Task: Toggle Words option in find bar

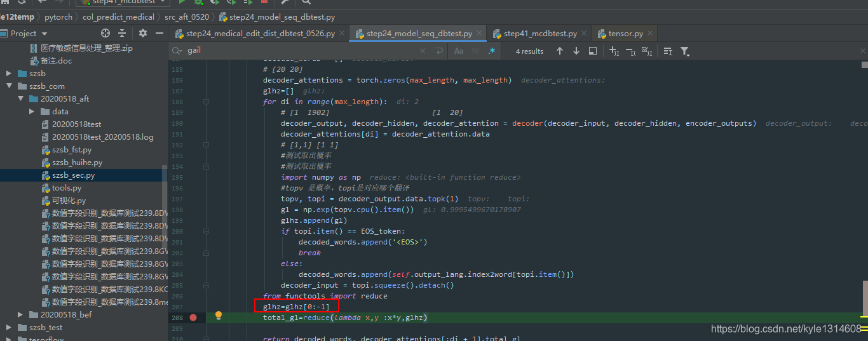Action: click(475, 51)
